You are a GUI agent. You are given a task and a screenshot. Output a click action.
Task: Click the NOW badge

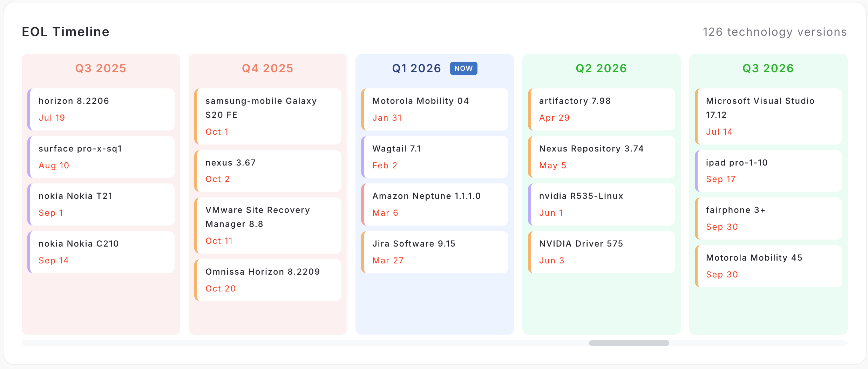(463, 68)
